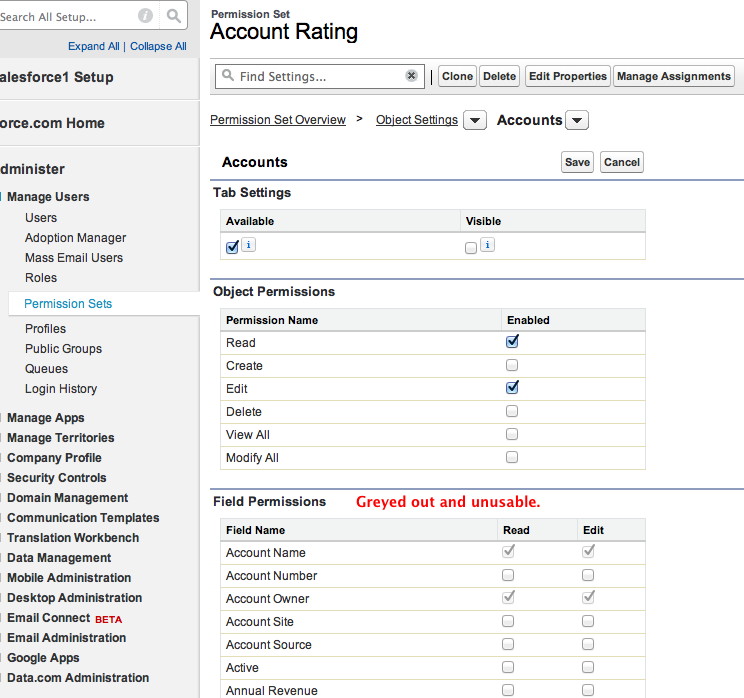Click the magnifier icon in Find Settings
The image size is (744, 698).
pyautogui.click(x=228, y=76)
